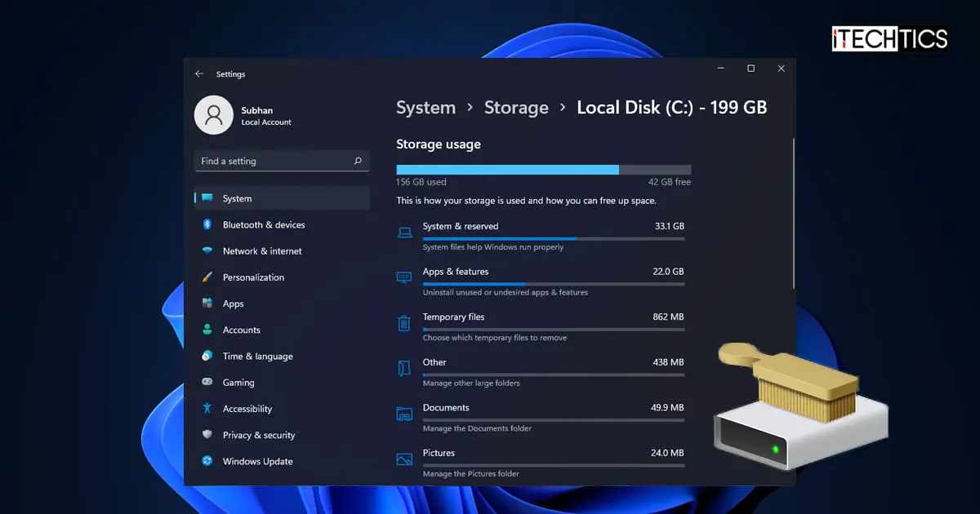Open Windows Update settings page
Screen dimensions: 980x514
click(x=282, y=461)
